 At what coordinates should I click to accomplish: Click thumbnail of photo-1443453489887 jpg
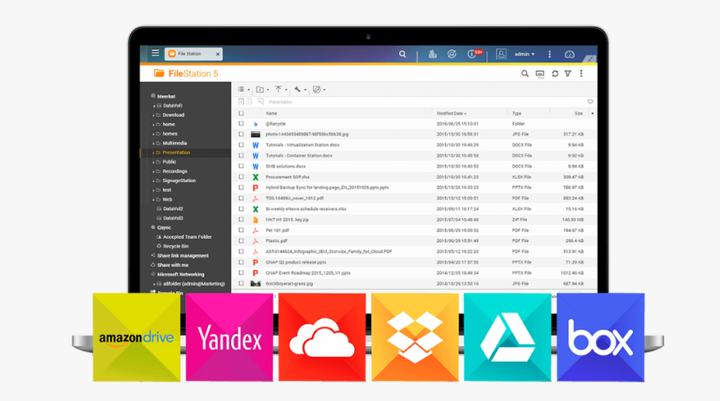click(x=255, y=134)
